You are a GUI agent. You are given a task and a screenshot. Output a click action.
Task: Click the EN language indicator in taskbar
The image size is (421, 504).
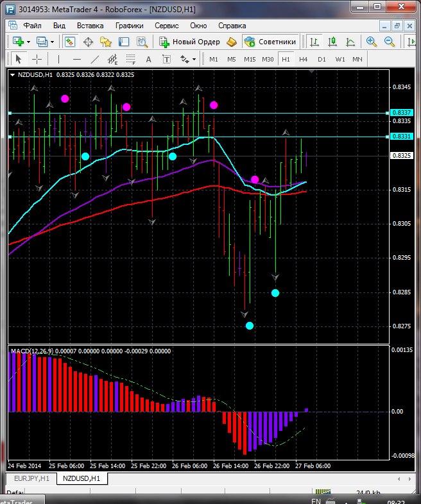coord(316,501)
